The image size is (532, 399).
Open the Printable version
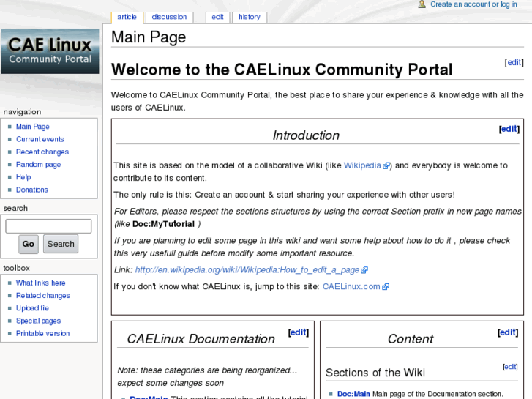(x=42, y=333)
